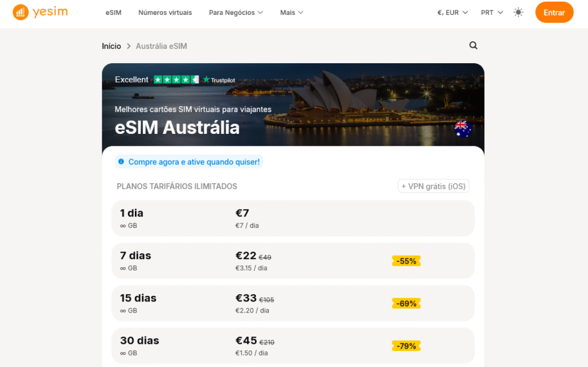This screenshot has height=367, width=588.
Task: Open the Mais dropdown
Action: tap(291, 11)
